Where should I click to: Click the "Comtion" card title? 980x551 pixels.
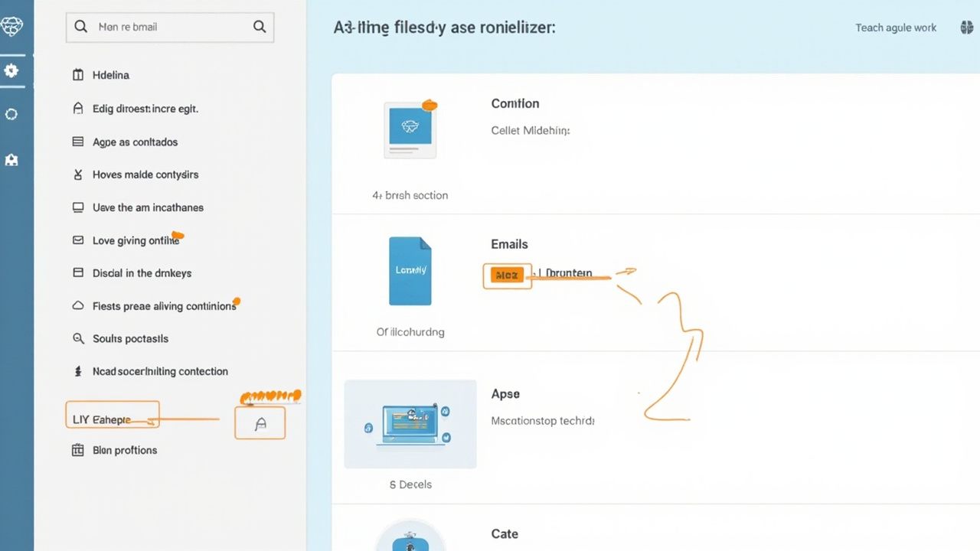[x=515, y=103]
